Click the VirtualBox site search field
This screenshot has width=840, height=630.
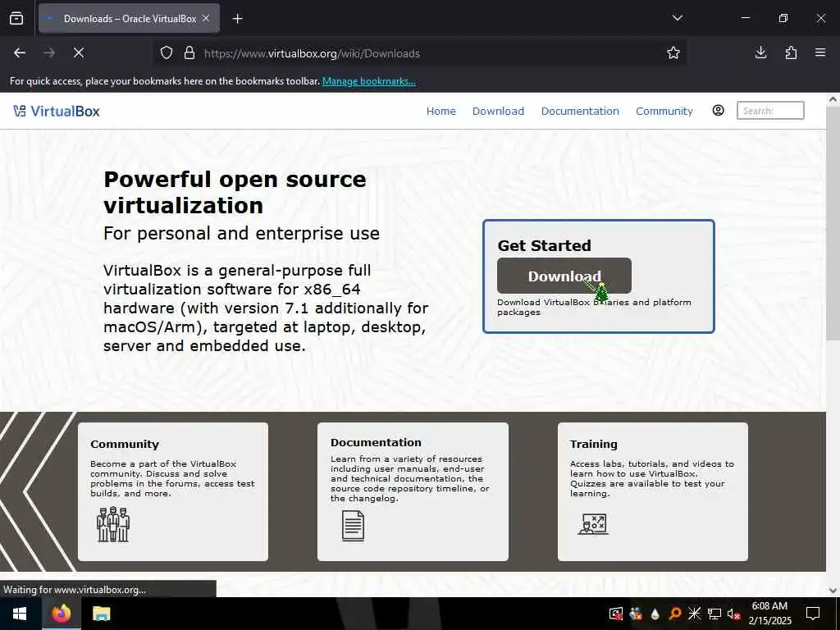click(x=770, y=111)
